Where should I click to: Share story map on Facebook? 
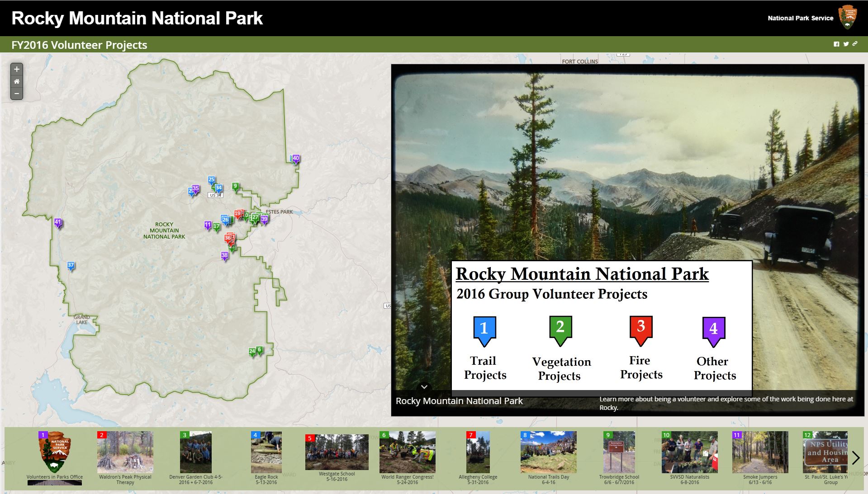(836, 44)
